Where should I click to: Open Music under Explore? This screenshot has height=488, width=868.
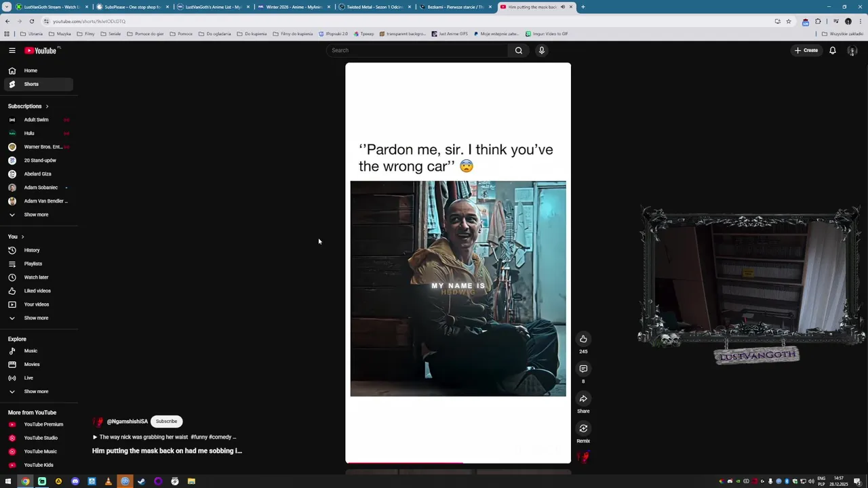coord(38,351)
